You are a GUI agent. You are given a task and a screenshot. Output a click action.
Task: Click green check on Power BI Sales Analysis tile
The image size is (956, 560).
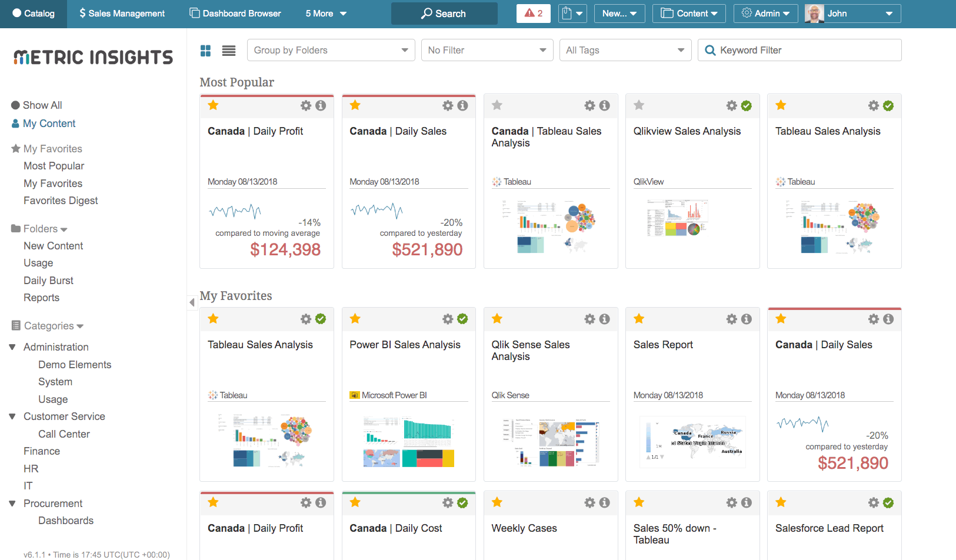click(x=462, y=319)
